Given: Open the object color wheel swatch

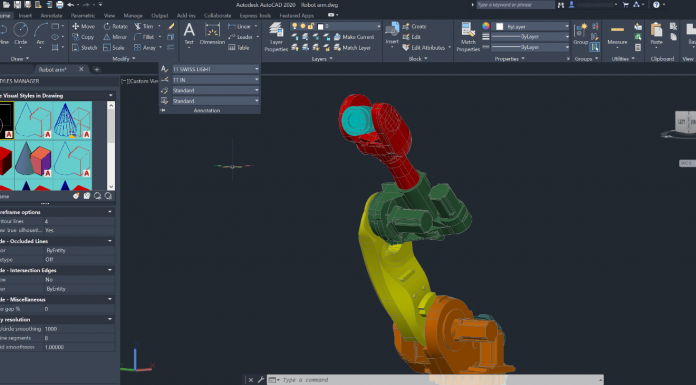Looking at the screenshot, I should coord(486,26).
